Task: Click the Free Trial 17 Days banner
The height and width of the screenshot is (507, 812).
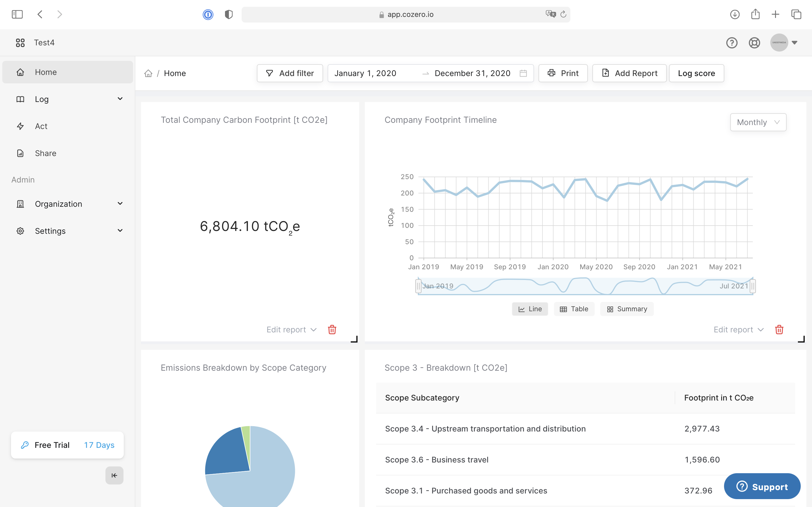Action: pos(67,445)
